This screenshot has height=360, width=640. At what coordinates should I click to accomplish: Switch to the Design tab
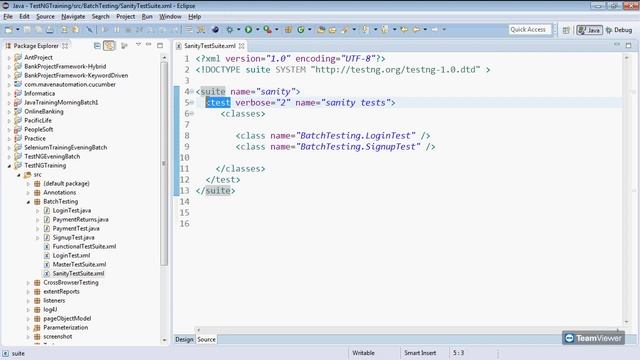click(184, 339)
